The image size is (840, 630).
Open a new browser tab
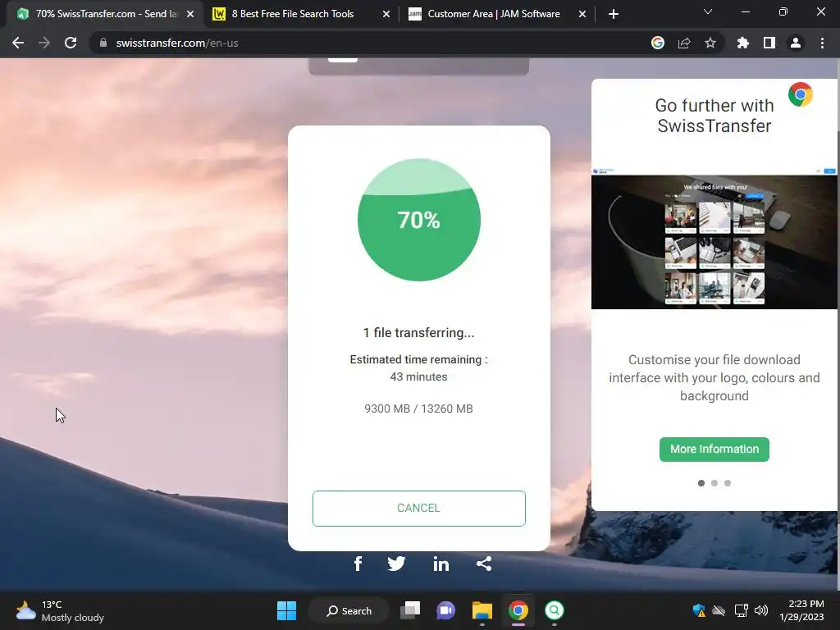(x=614, y=14)
